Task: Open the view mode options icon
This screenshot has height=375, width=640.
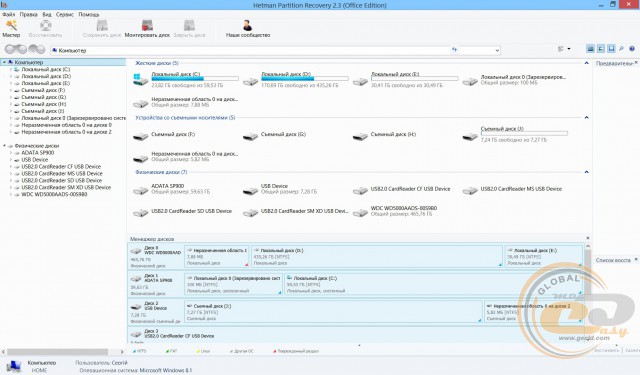Action: point(561,49)
